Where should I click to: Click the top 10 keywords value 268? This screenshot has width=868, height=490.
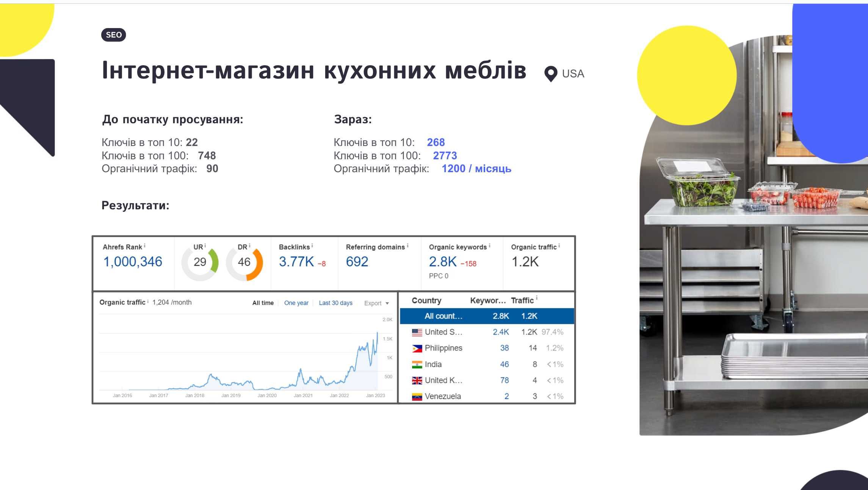click(x=436, y=143)
